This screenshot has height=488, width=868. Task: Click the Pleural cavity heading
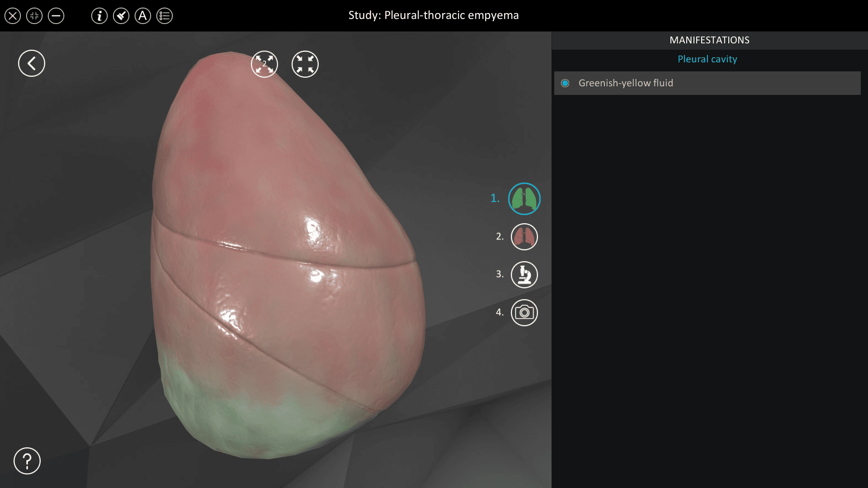(x=707, y=59)
